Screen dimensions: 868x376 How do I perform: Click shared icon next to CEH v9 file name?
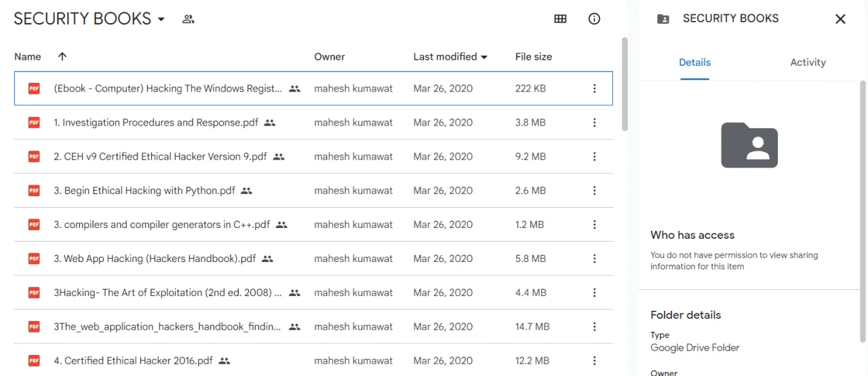tap(279, 157)
